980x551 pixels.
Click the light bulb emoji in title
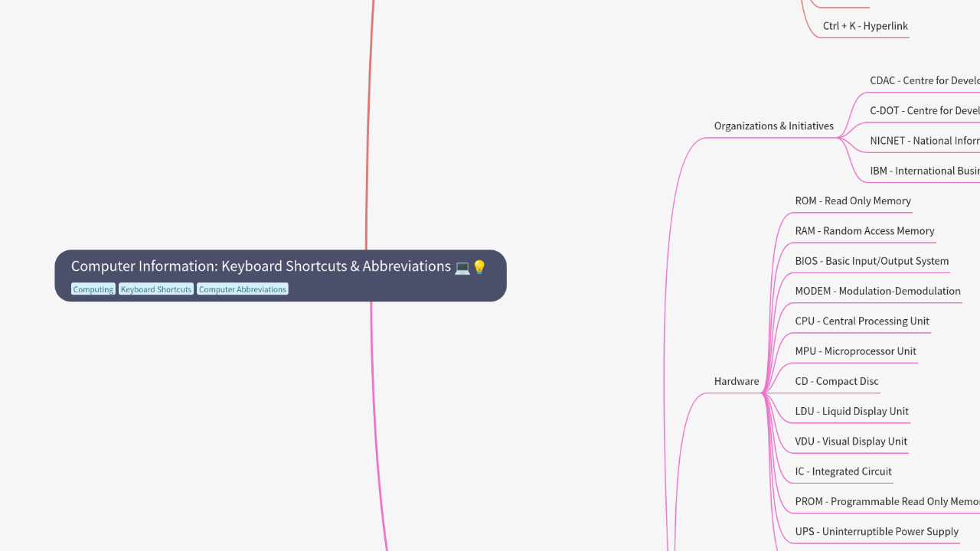pyautogui.click(x=479, y=267)
